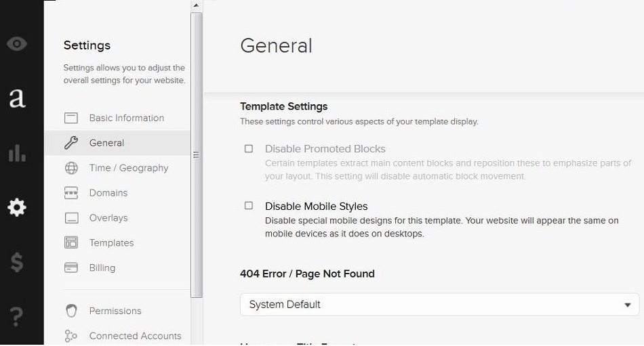Toggle the Disable Mobile Styles checkbox

[249, 206]
